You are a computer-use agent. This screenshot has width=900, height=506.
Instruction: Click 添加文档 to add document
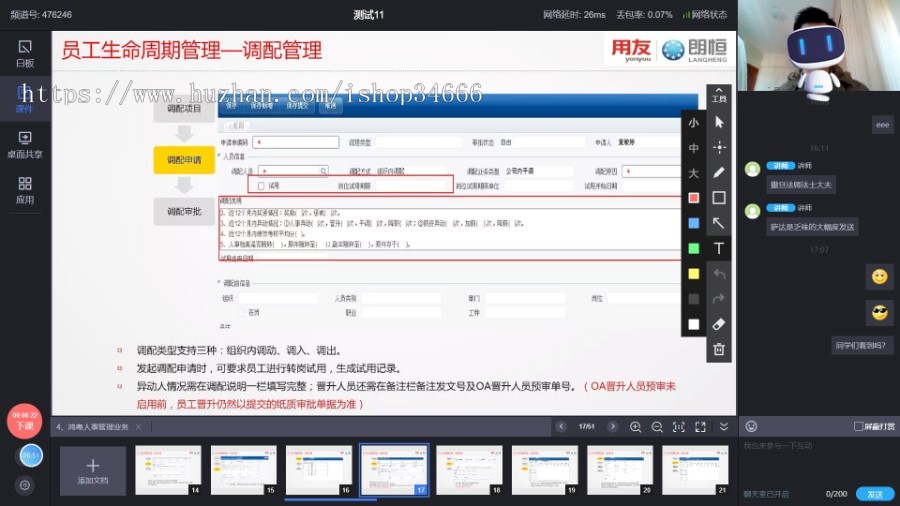[x=93, y=470]
